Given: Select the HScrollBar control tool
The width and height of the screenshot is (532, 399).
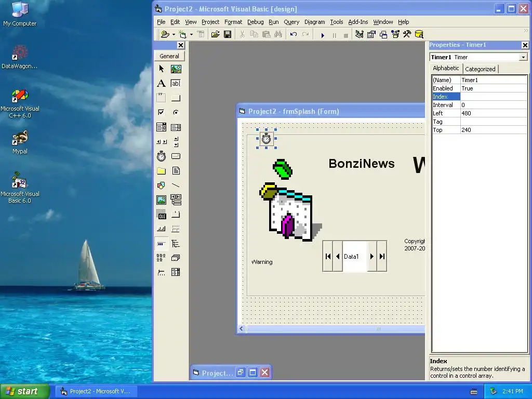Looking at the screenshot, I should point(162,142).
